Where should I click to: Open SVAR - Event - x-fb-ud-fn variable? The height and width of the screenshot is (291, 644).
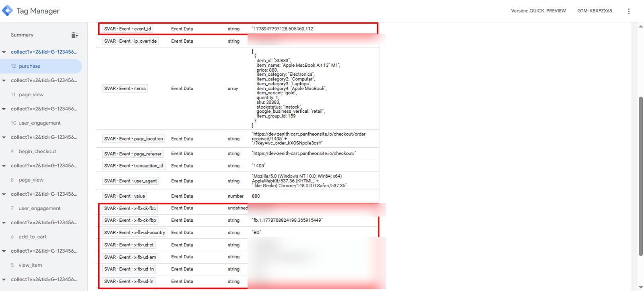(129, 269)
